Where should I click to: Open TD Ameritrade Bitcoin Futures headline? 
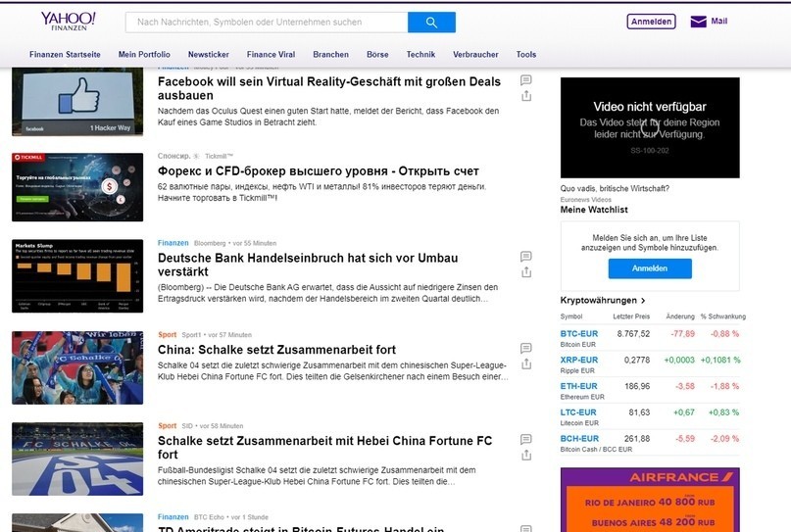[301, 528]
